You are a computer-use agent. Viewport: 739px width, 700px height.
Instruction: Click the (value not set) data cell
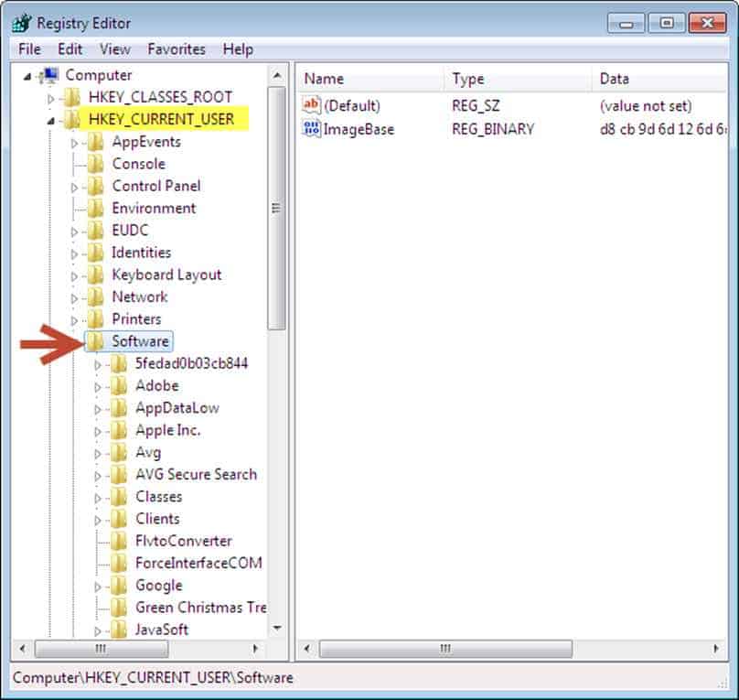(646, 106)
